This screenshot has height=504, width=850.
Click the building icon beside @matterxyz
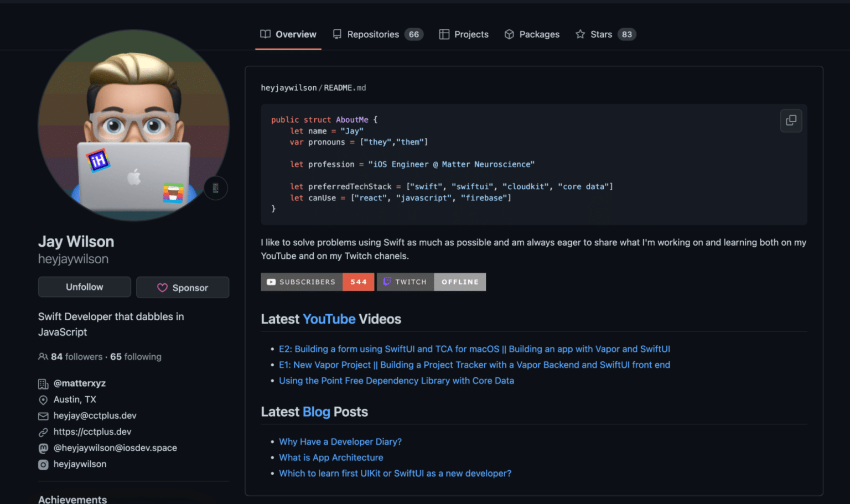pos(43,383)
